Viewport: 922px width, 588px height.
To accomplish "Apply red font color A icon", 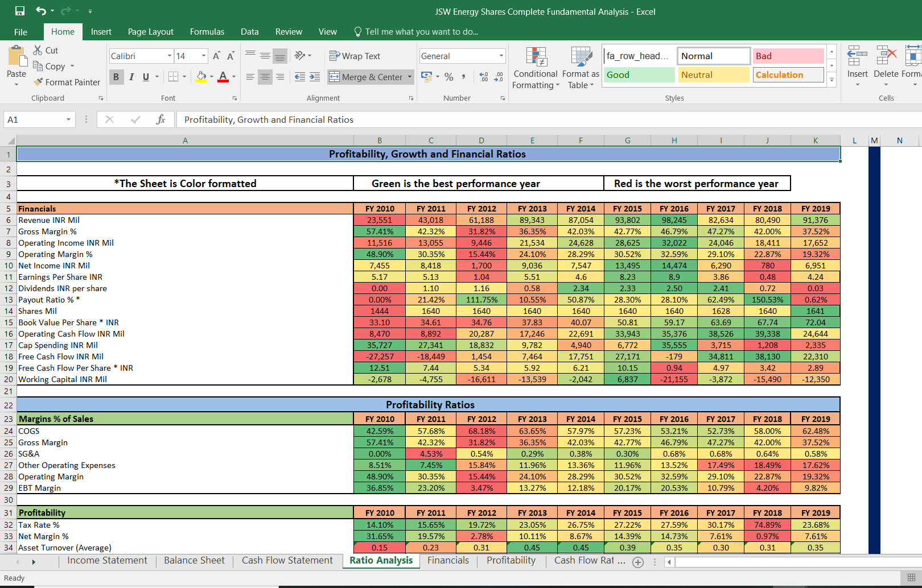I will tap(223, 77).
